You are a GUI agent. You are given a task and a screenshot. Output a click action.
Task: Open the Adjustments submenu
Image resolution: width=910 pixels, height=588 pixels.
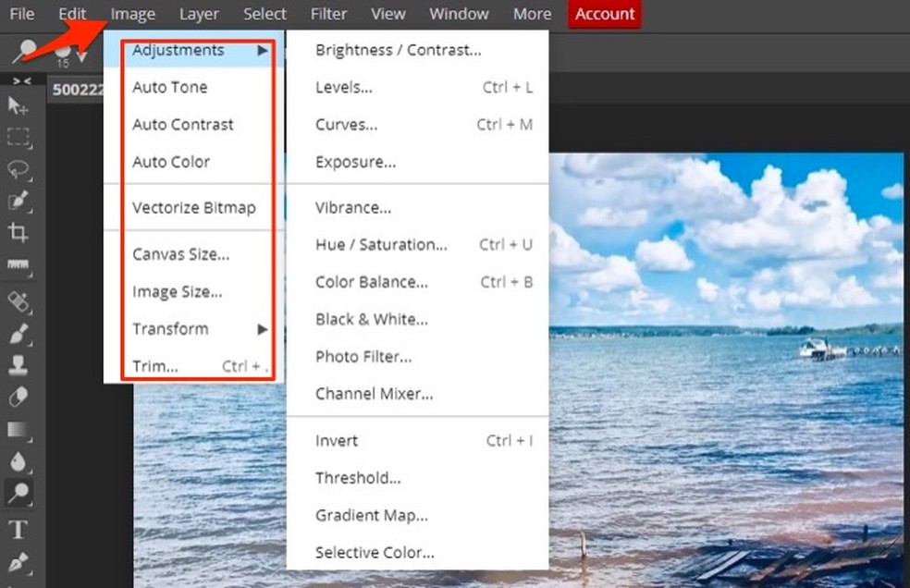178,50
